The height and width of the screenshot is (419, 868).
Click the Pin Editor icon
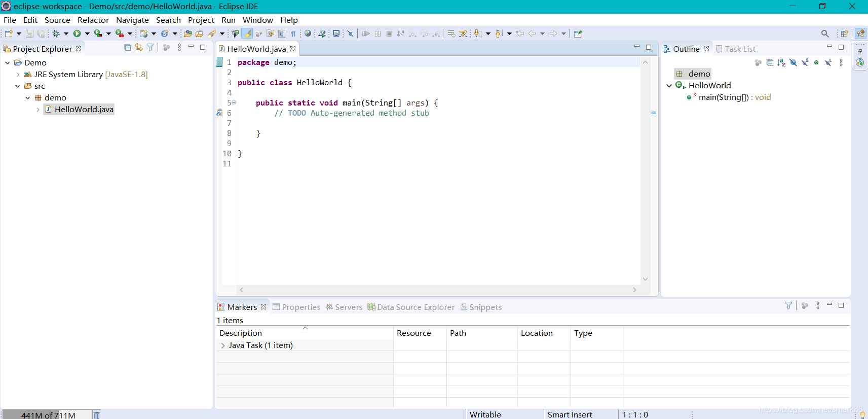pos(578,33)
